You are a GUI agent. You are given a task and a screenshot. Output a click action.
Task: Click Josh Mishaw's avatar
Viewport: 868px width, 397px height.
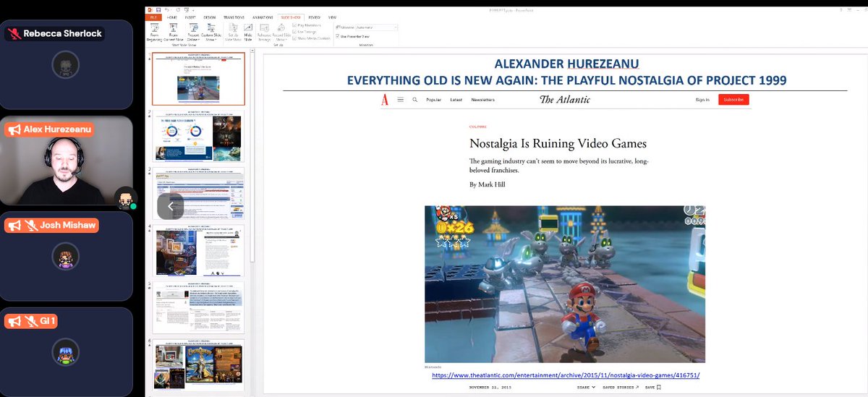[x=66, y=257]
